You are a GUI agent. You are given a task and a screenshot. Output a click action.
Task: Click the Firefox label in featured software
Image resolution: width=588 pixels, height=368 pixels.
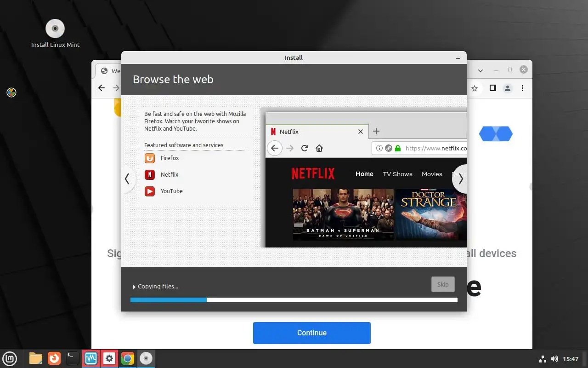(x=170, y=158)
